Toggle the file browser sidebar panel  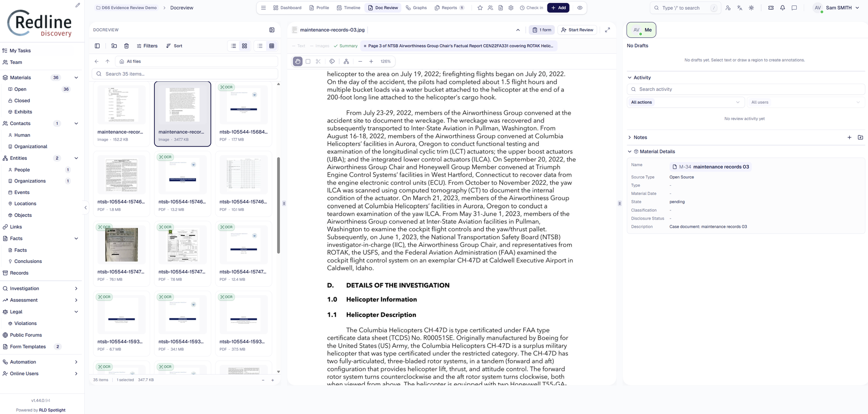point(97,46)
